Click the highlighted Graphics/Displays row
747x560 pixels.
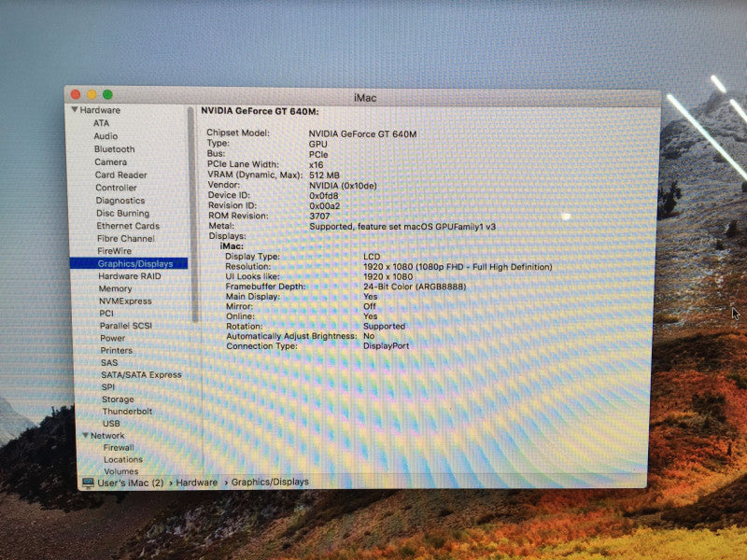click(x=129, y=263)
